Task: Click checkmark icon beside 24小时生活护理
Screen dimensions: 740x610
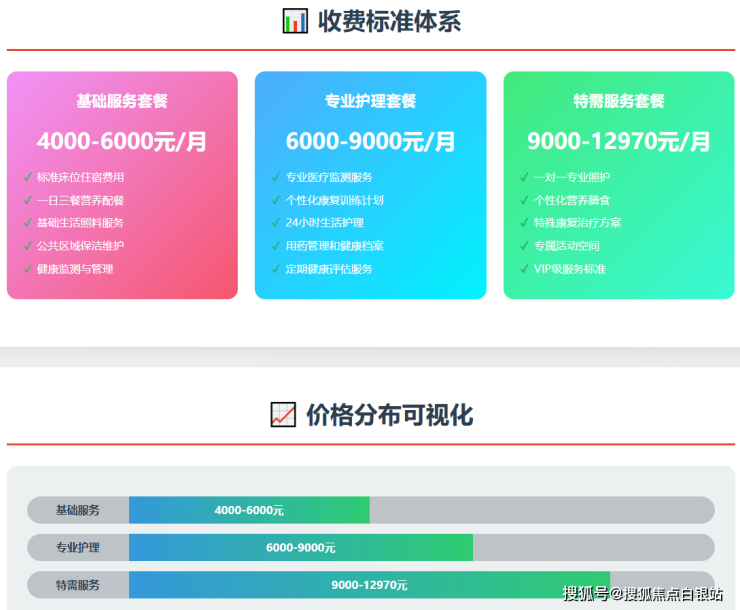Action: click(x=276, y=223)
